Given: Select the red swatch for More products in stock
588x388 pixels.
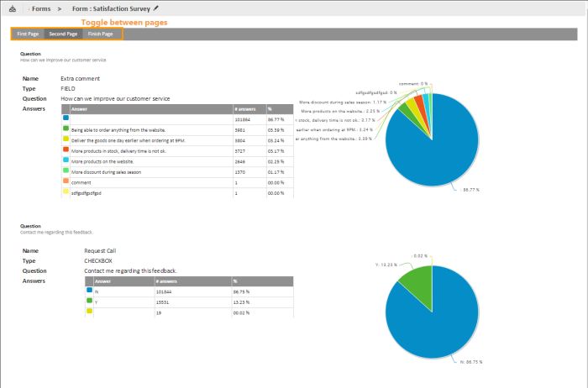Looking at the screenshot, I should point(66,149).
